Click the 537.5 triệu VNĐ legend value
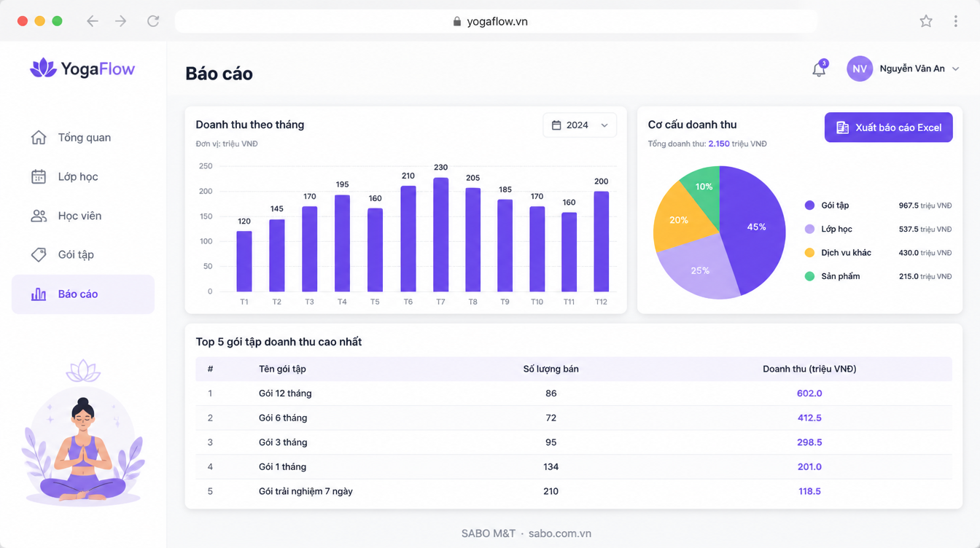 925,229
